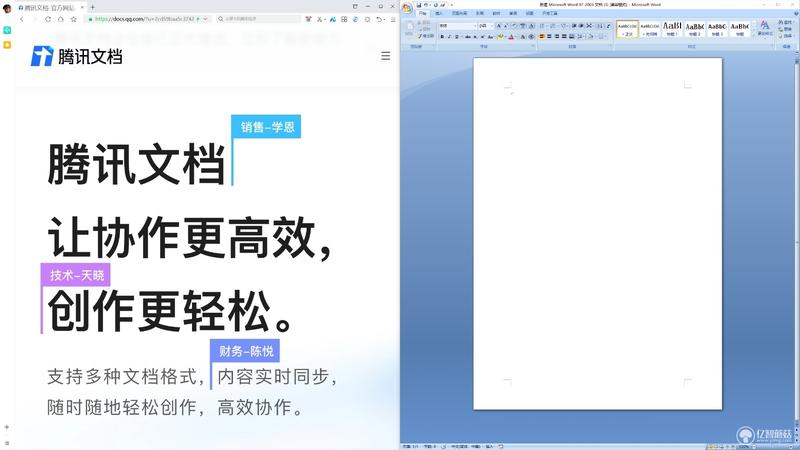Viewport: 800px width, 450px height.
Task: Click the 销售-学恩 blue collaborator tag
Action: [266, 127]
